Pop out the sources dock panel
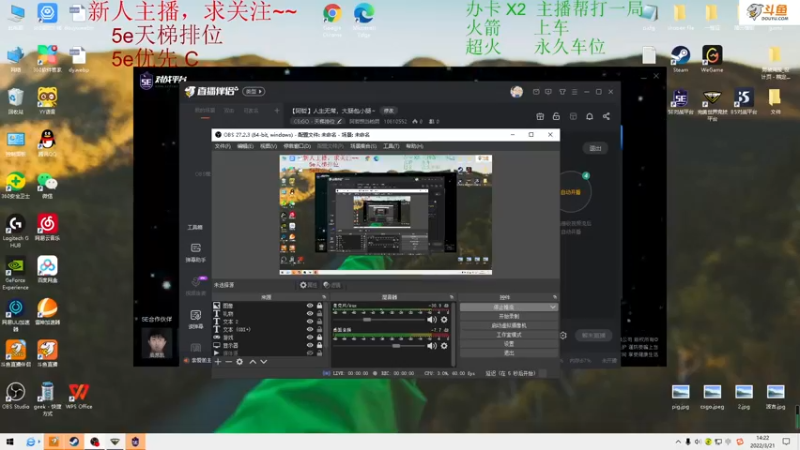This screenshot has width=800, height=450. tap(324, 297)
